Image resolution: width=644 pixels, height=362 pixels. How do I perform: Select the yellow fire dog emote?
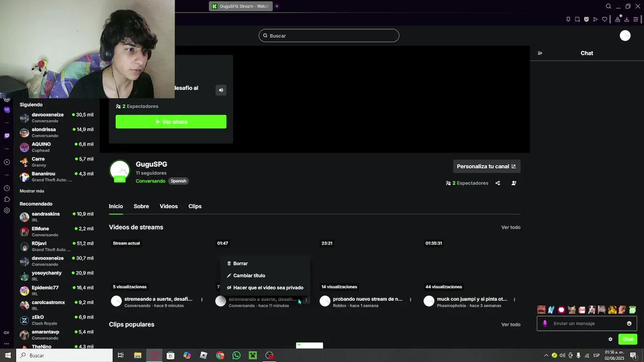[x=612, y=310]
